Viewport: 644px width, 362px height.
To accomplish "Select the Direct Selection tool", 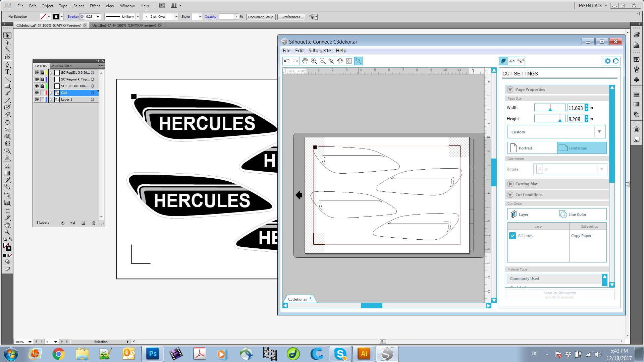I will (7, 43).
